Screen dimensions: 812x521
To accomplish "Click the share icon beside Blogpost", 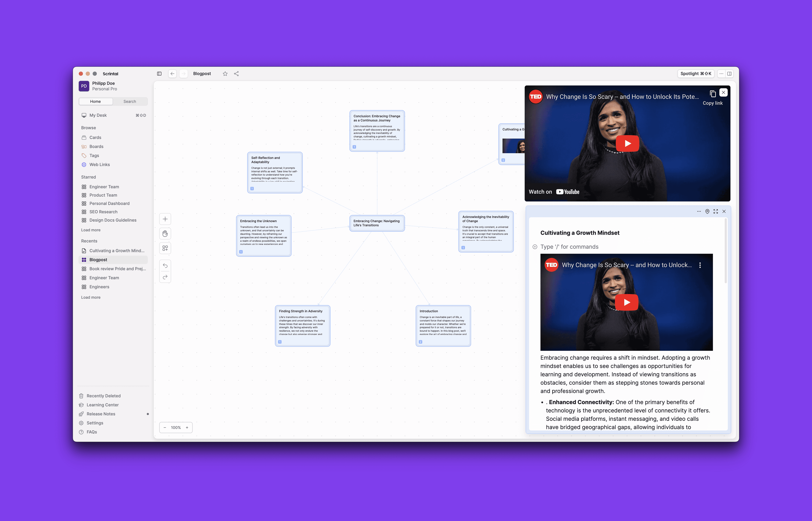I will coord(236,74).
